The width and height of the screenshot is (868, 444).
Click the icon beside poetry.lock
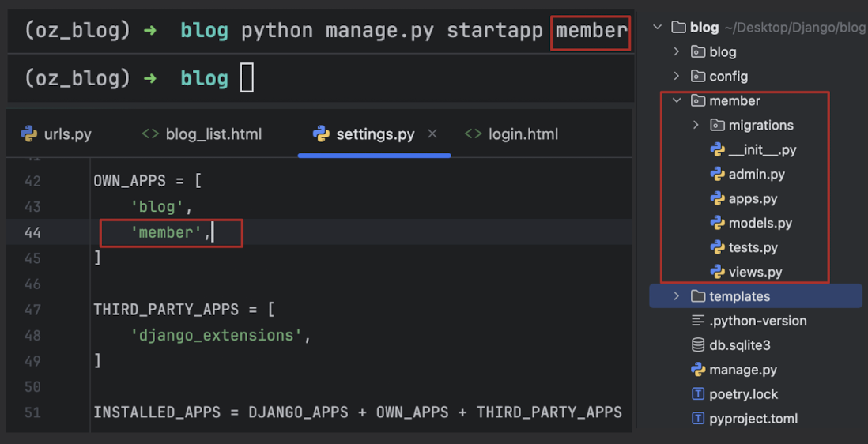click(698, 394)
